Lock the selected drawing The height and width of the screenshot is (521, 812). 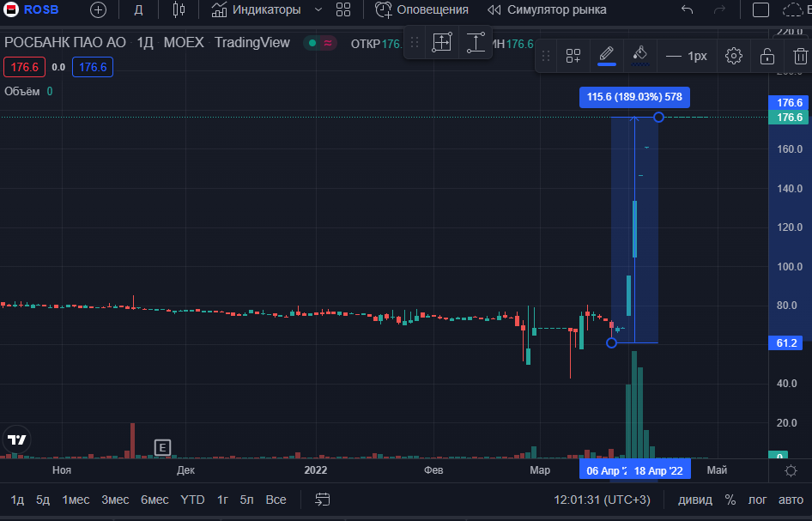point(767,56)
